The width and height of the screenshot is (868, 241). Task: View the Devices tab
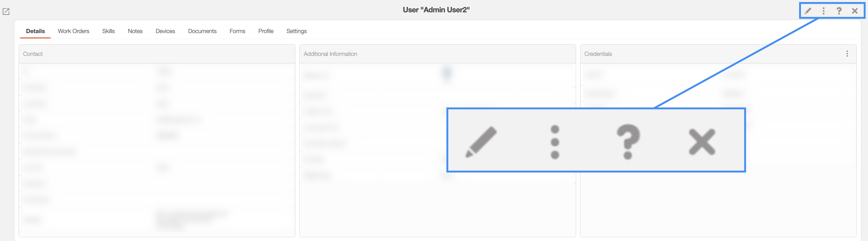165,31
